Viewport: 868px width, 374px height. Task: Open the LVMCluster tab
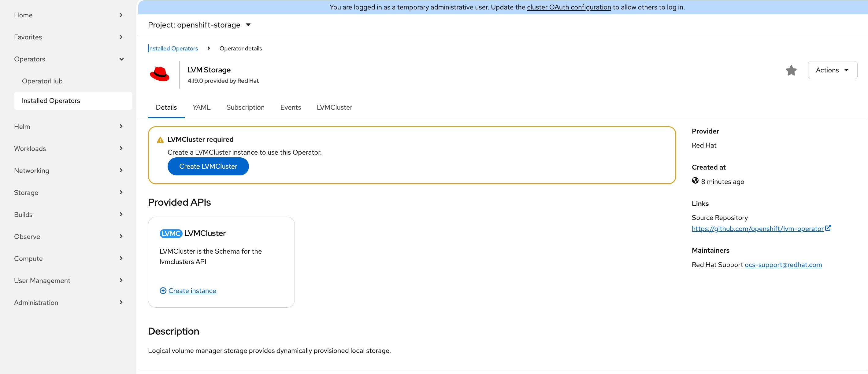click(x=334, y=107)
